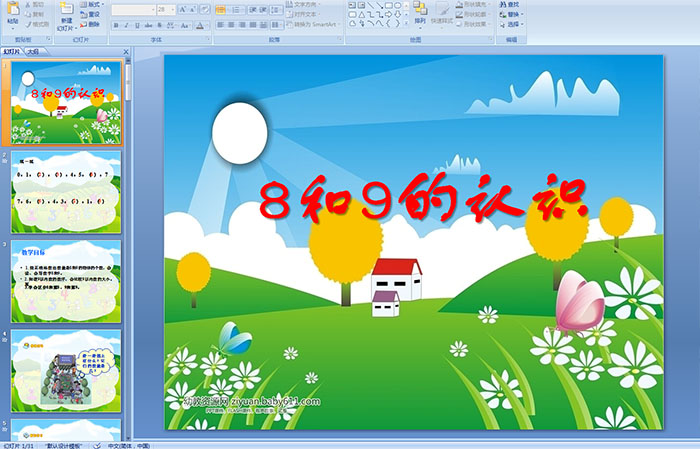Click the Cut (剪切) scissors icon
This screenshot has height=449, width=700.
click(x=29, y=4)
